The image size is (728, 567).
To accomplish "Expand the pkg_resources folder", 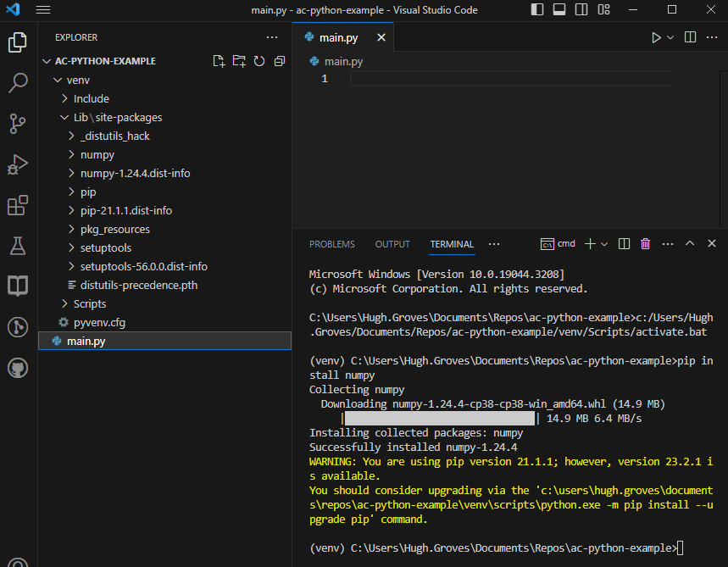I will 71,229.
